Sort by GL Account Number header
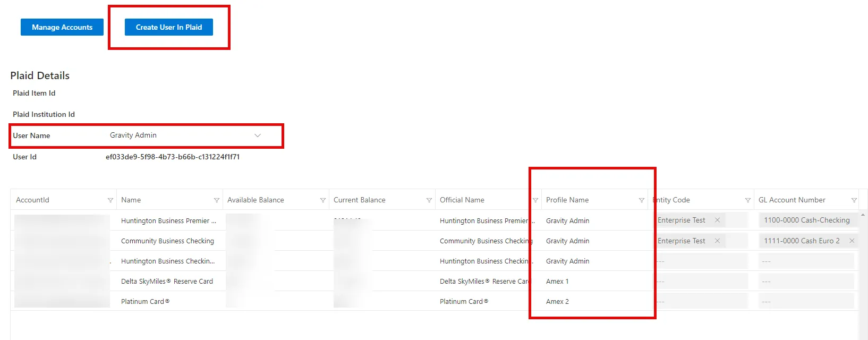This screenshot has width=868, height=340. click(x=792, y=200)
